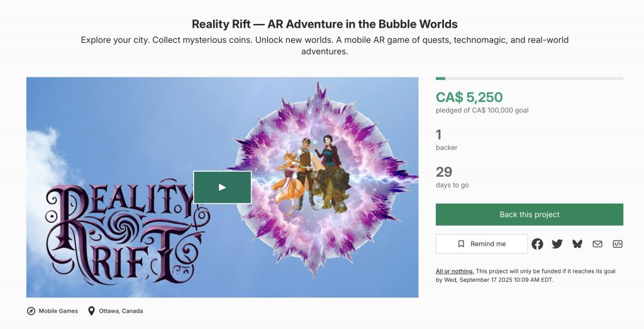The width and height of the screenshot is (644, 329).
Task: Click the 1 backer count
Action: pos(438,135)
